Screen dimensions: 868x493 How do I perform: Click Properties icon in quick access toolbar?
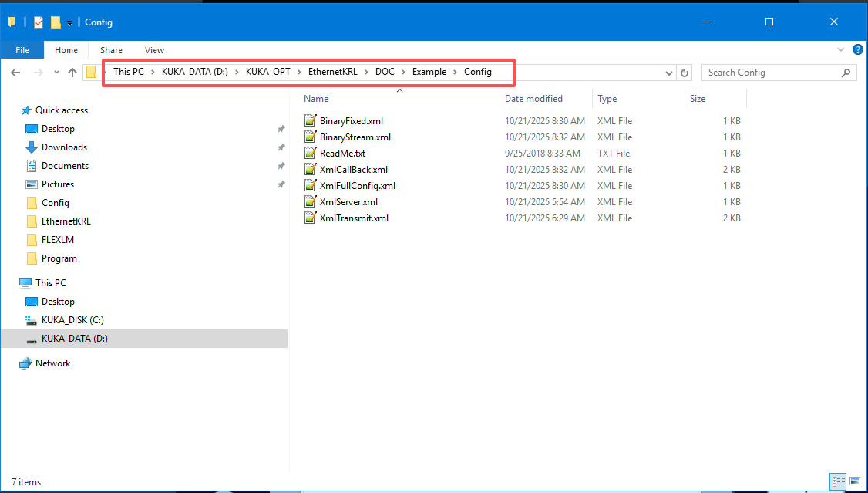point(39,22)
